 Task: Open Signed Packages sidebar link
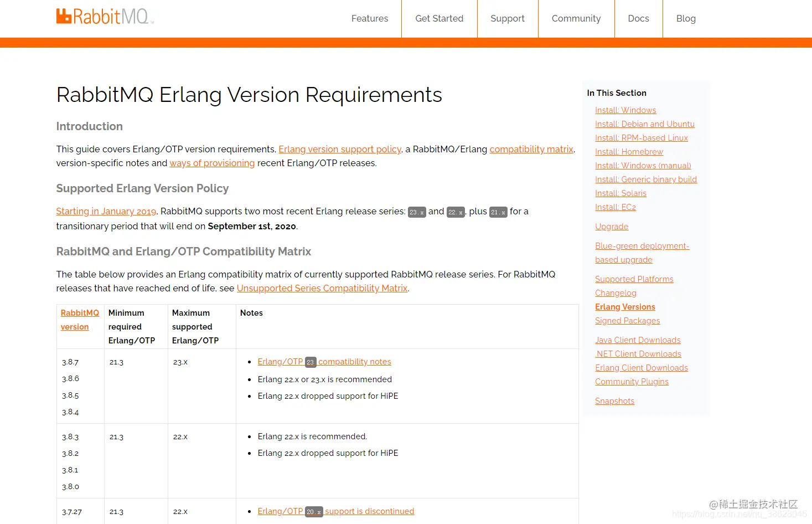point(628,321)
